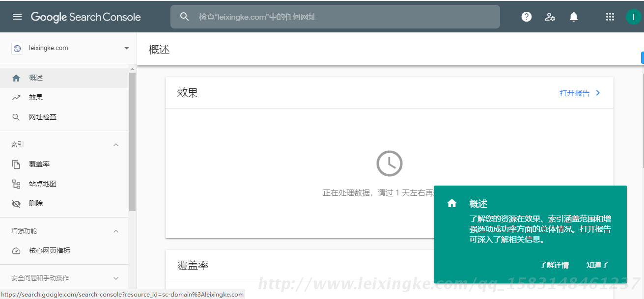Click the gauge icon beside 核心网页指标
The height and width of the screenshot is (299, 644).
[16, 251]
